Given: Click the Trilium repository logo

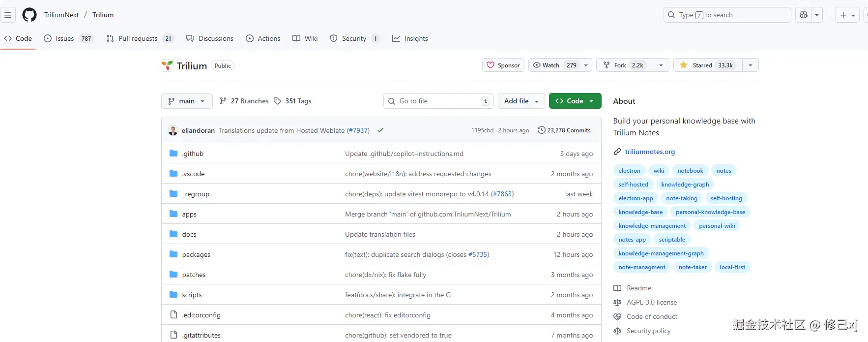Looking at the screenshot, I should tap(167, 65).
